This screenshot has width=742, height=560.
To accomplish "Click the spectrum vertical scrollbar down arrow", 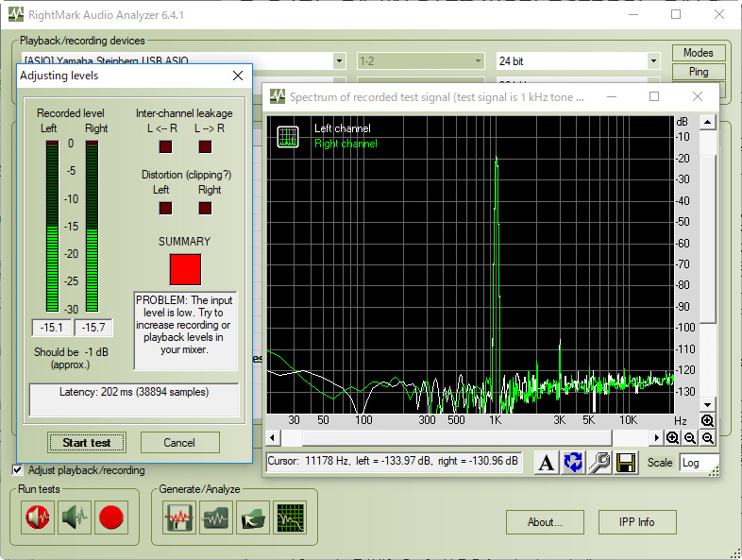I will coord(707,405).
